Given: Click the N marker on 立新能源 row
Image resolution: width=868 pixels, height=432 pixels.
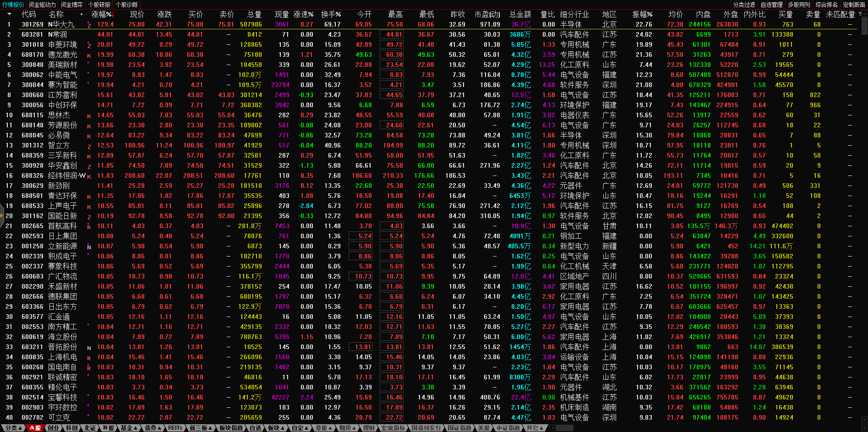Looking at the screenshot, I should [89, 247].
